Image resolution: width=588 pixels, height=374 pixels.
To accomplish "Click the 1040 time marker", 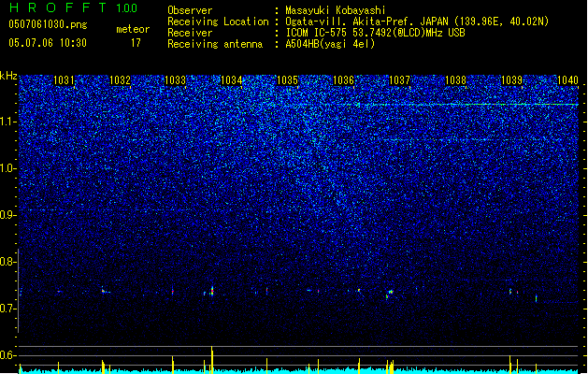I will pyautogui.click(x=567, y=79).
